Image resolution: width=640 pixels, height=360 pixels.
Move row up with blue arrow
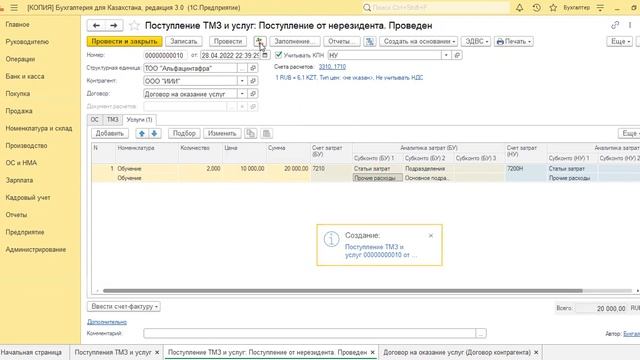pos(142,133)
